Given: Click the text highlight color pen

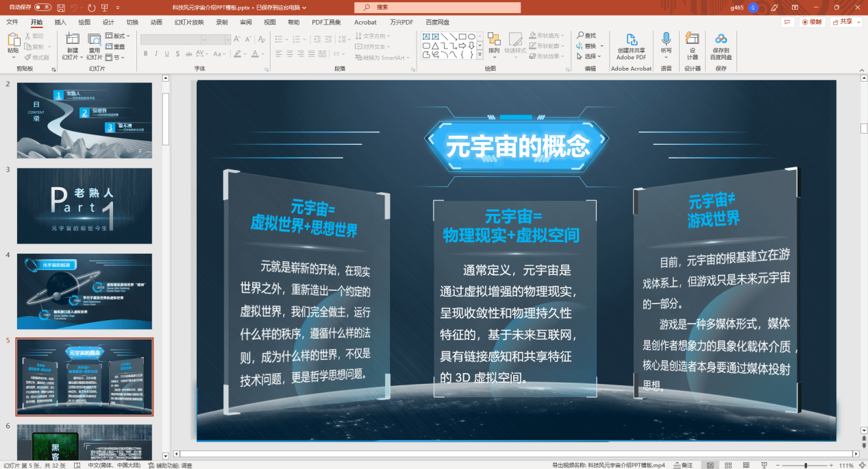Looking at the screenshot, I should (237, 53).
